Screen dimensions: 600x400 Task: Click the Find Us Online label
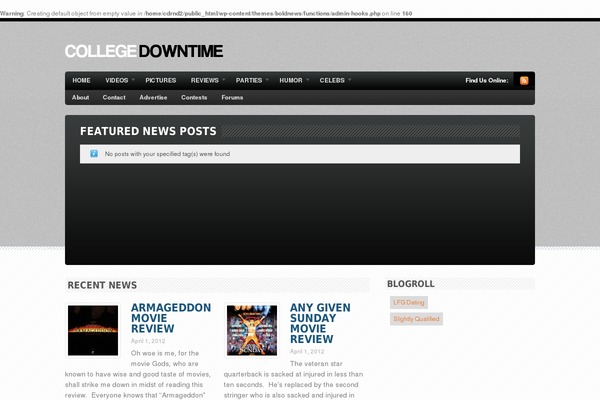pos(487,80)
